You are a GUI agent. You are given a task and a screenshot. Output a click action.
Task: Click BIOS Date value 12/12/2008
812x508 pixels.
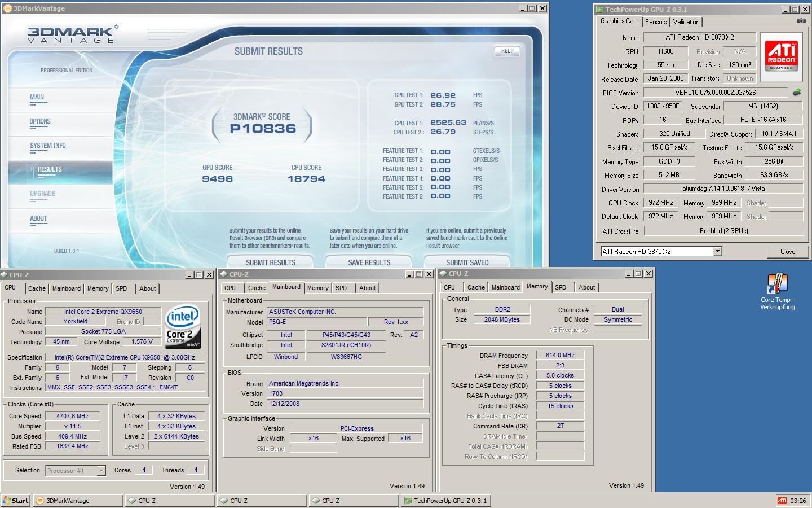click(x=345, y=404)
